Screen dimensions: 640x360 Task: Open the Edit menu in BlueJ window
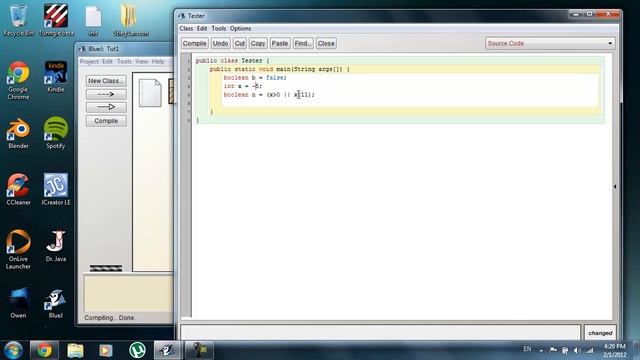click(107, 62)
